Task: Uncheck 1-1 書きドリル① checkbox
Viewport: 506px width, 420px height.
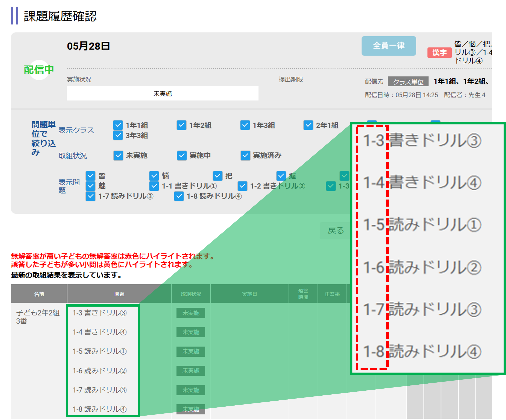Action: pyautogui.click(x=154, y=186)
